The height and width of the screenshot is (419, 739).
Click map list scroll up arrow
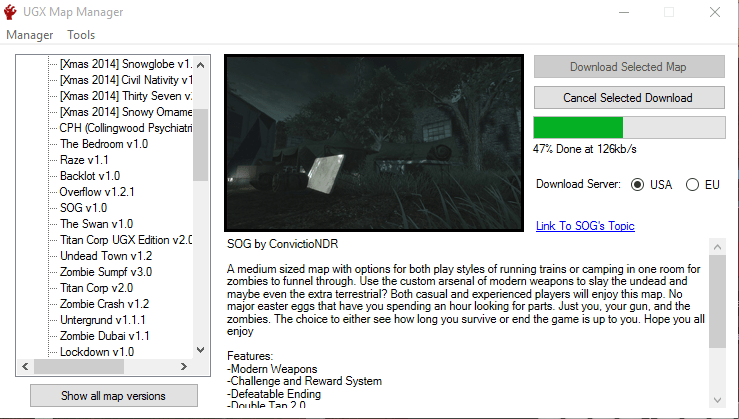pos(200,65)
